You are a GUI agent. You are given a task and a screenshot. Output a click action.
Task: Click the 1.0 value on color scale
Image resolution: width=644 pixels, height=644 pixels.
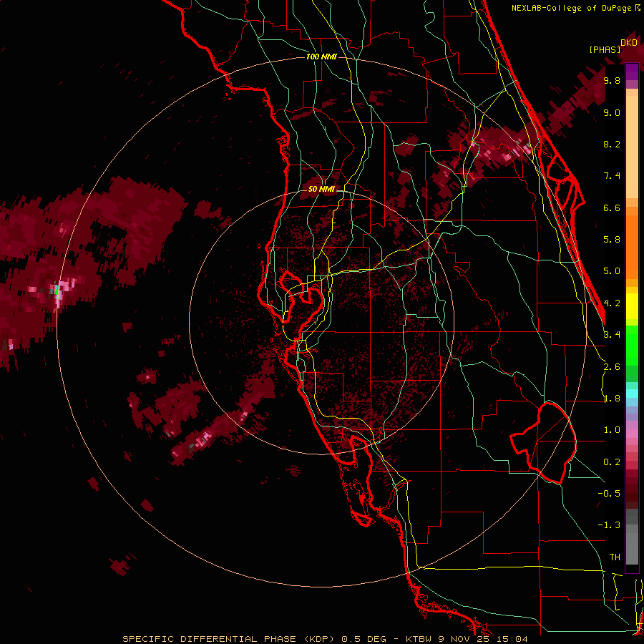coord(612,430)
